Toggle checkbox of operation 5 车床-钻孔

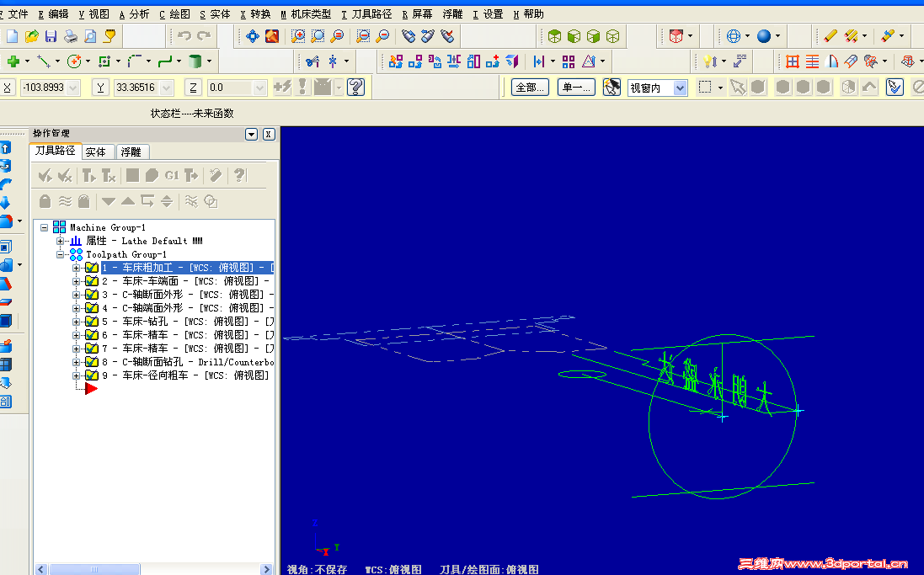[x=91, y=322]
